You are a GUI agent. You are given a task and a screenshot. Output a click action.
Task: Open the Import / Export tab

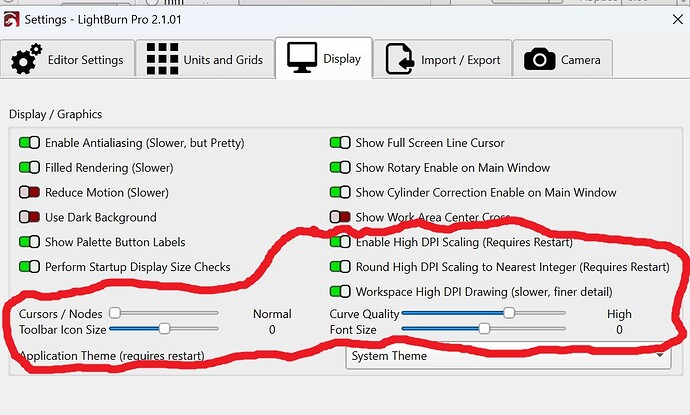coord(443,59)
